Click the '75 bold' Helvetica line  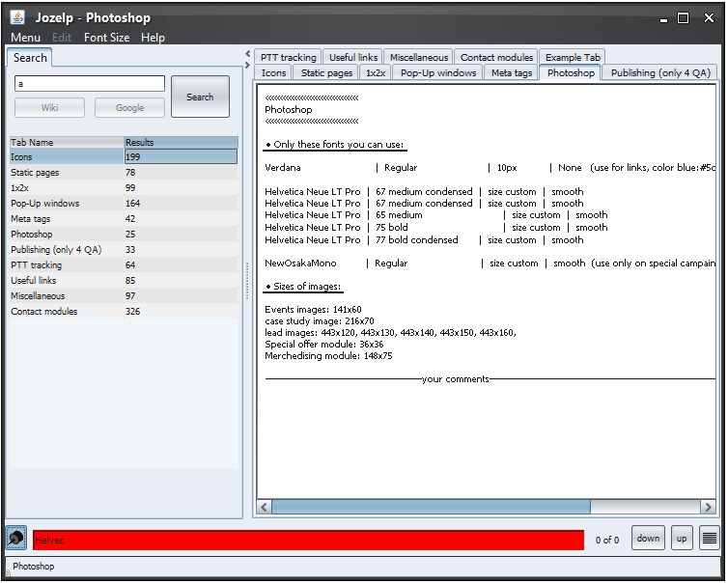tap(436, 228)
